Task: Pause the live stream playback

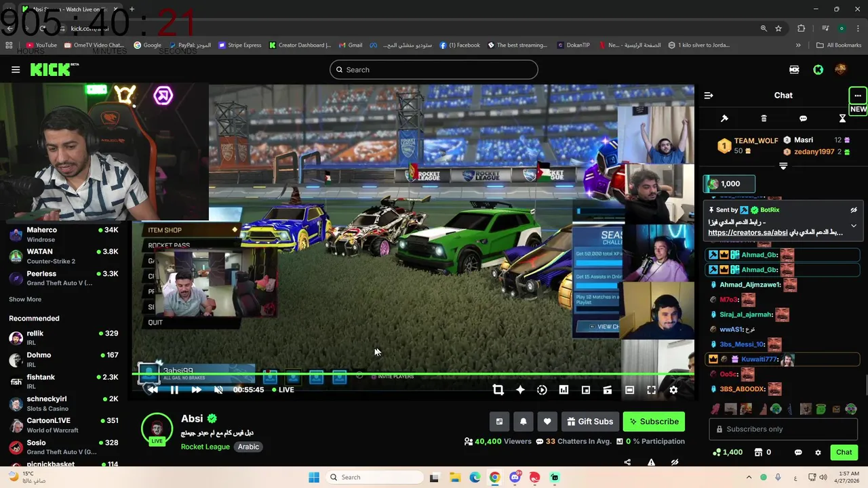Action: coord(174,390)
